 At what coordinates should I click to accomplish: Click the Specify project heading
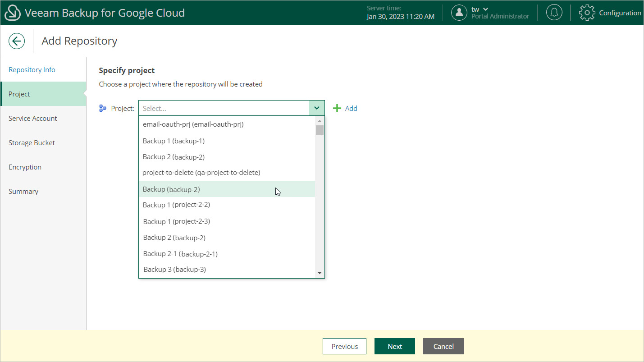[x=127, y=70]
